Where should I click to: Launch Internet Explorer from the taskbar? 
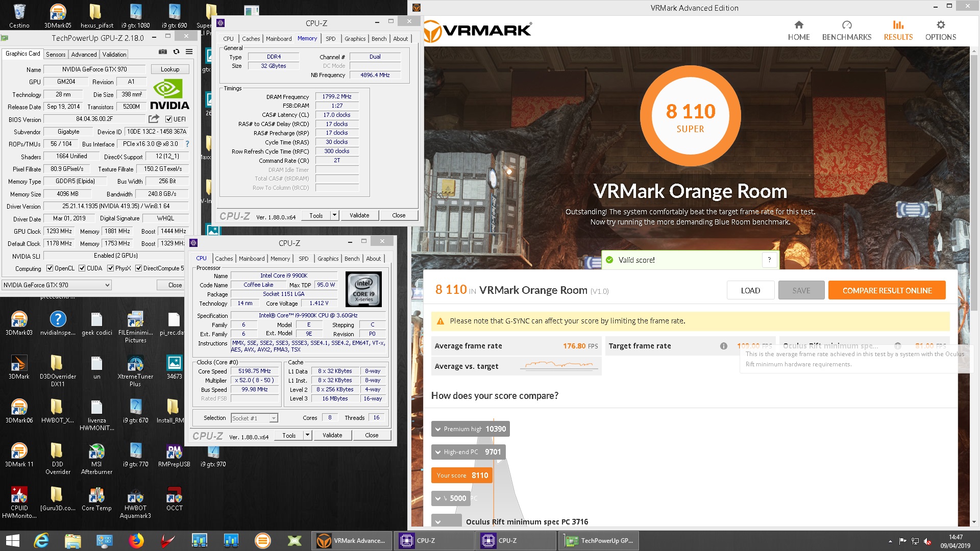(41, 541)
